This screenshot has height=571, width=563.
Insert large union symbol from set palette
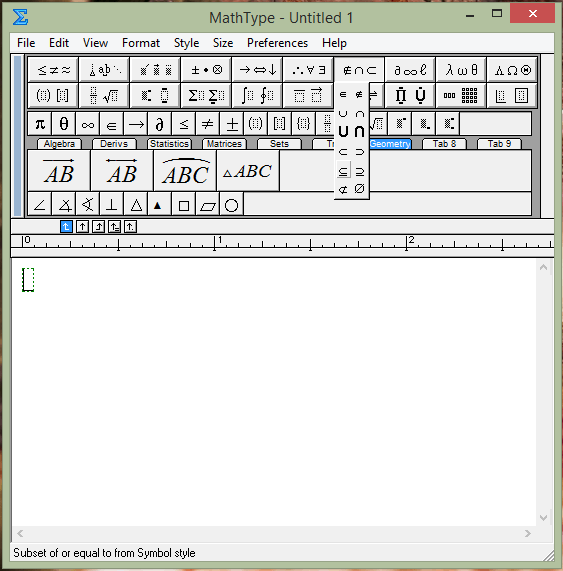pos(343,131)
